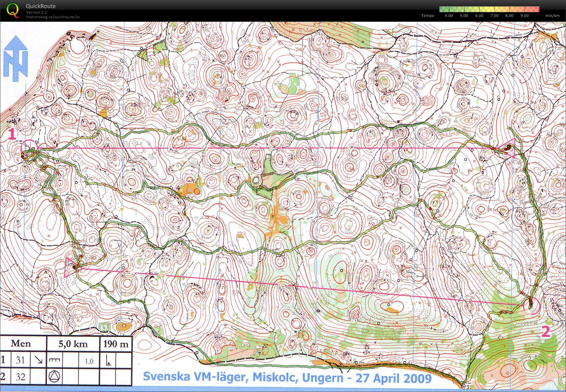Click the min/km unit label
The image size is (566, 392).
[552, 16]
